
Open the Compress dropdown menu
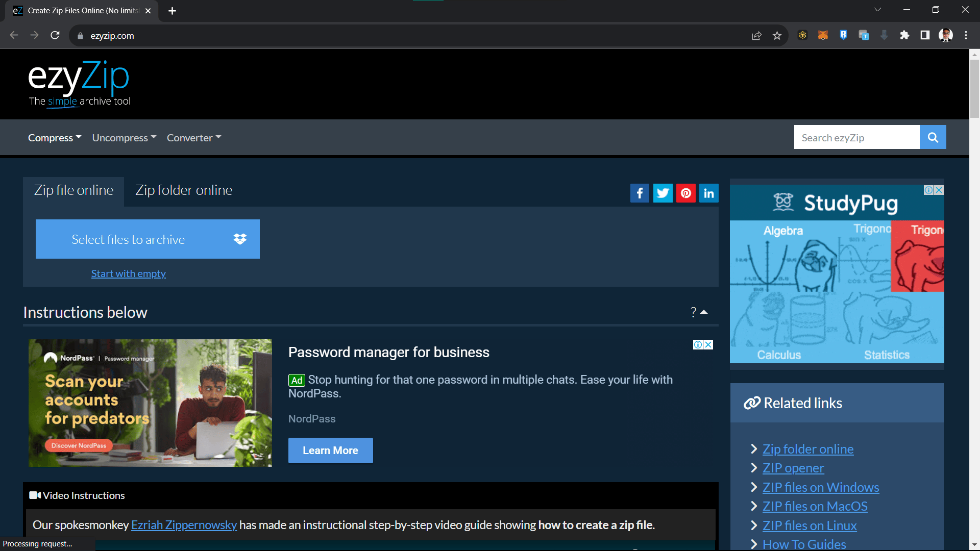(x=54, y=137)
